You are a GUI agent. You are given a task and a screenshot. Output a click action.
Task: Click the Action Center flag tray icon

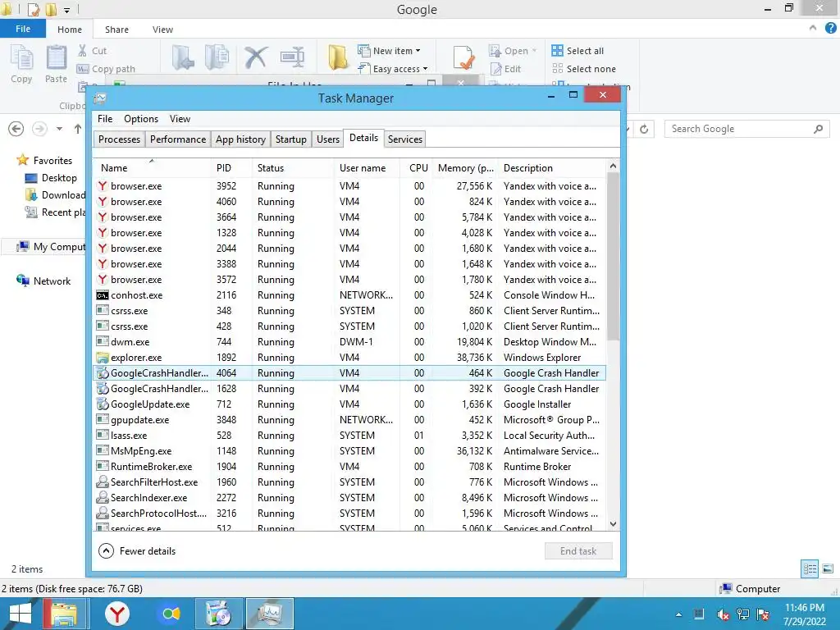pyautogui.click(x=763, y=614)
